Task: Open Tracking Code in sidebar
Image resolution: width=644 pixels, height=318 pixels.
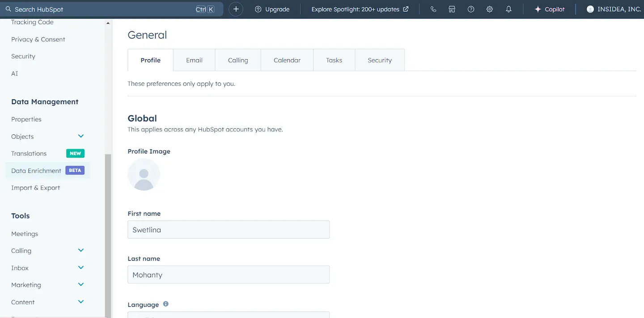Action: point(32,22)
